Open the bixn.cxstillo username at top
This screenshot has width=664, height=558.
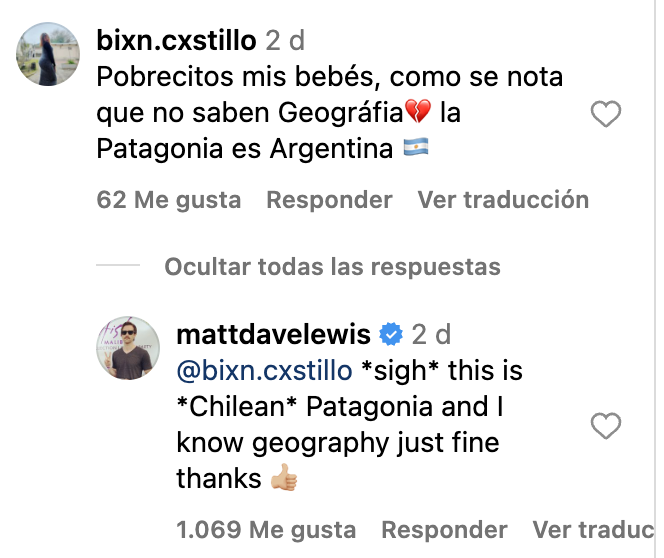[176, 40]
